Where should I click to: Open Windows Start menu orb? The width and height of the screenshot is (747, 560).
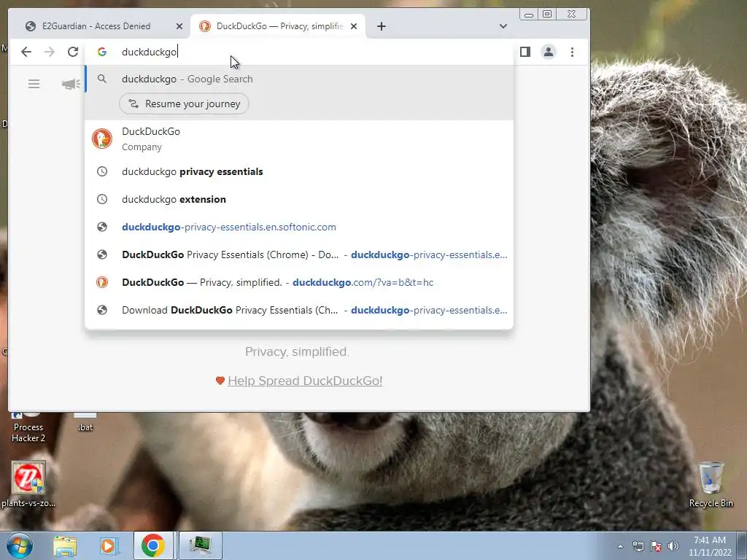click(x=19, y=545)
